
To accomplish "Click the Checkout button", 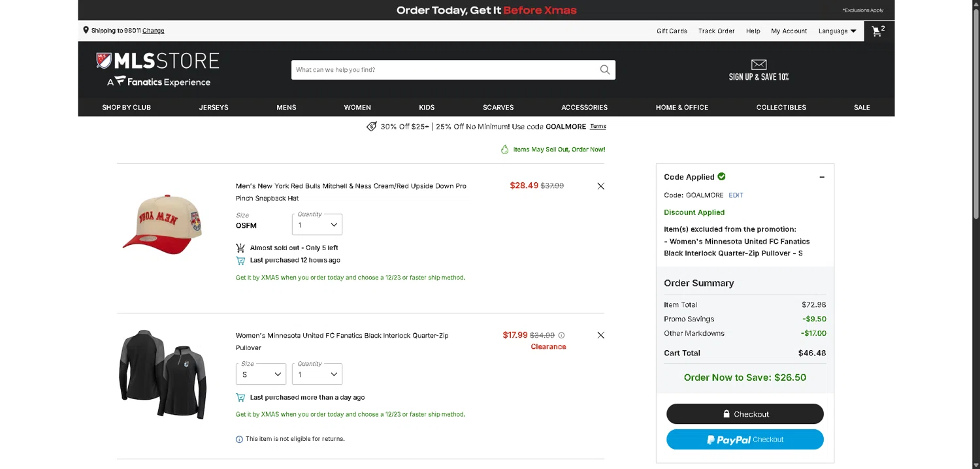I will [745, 414].
